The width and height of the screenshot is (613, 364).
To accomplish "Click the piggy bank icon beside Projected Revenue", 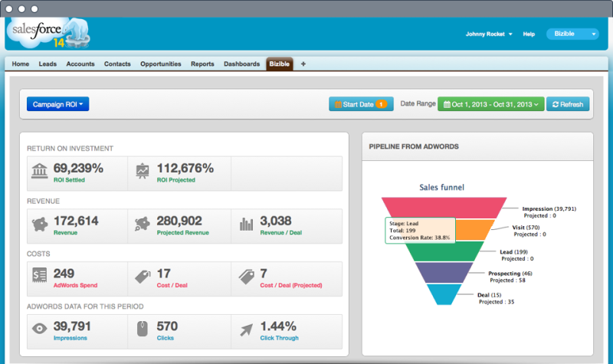I will (x=143, y=224).
